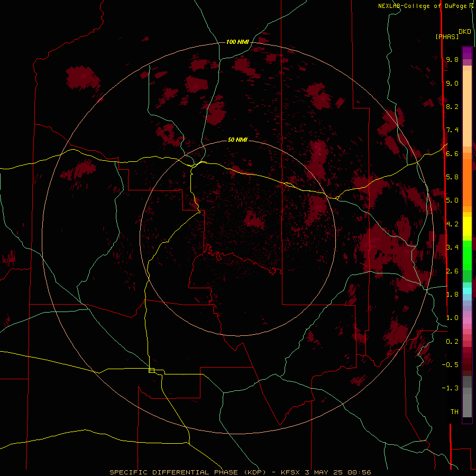476x476 pixels.
Task: Select the bright green band of the color bar
Action: coord(467,255)
